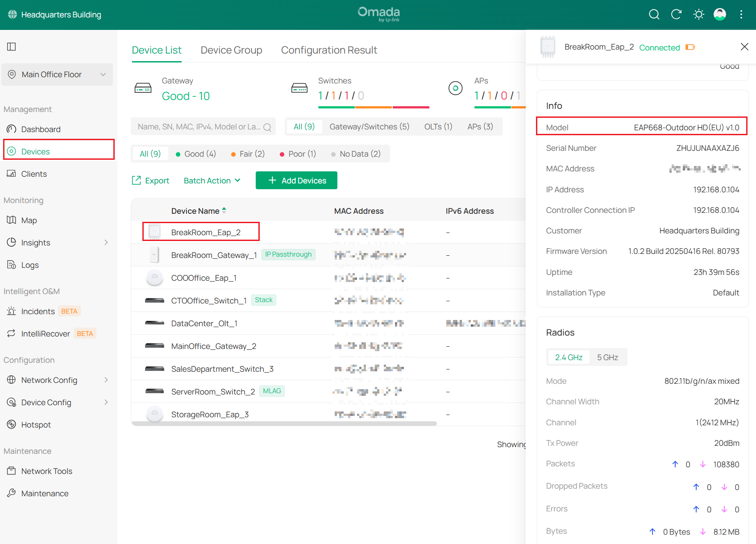Select the 5 GHz radio tab
This screenshot has height=544, width=756.
click(x=607, y=357)
